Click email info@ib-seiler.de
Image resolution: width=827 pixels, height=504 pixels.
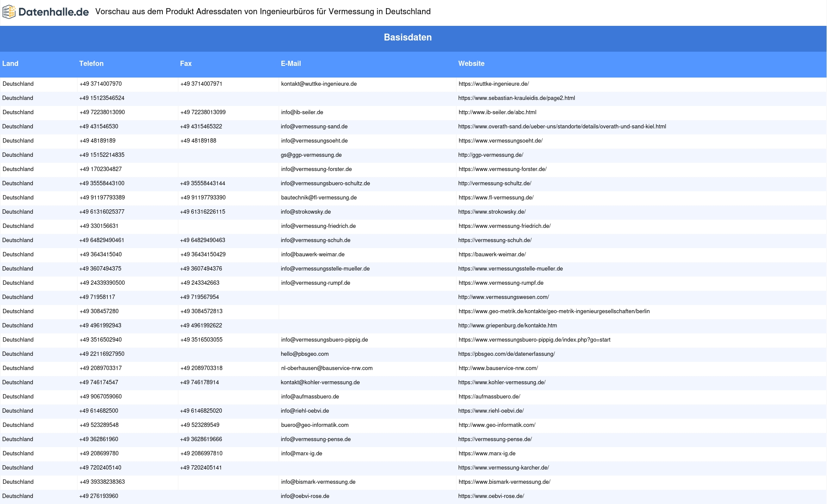302,112
